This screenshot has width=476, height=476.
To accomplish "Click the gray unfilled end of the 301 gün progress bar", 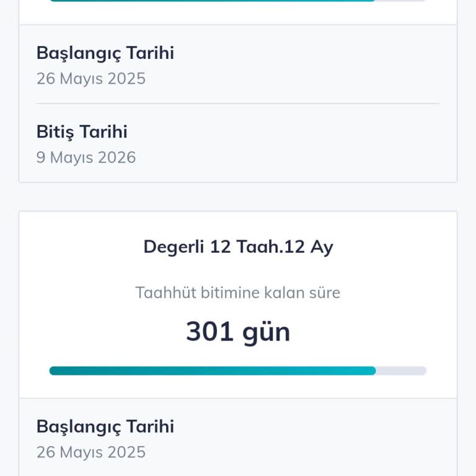I will 402,371.
